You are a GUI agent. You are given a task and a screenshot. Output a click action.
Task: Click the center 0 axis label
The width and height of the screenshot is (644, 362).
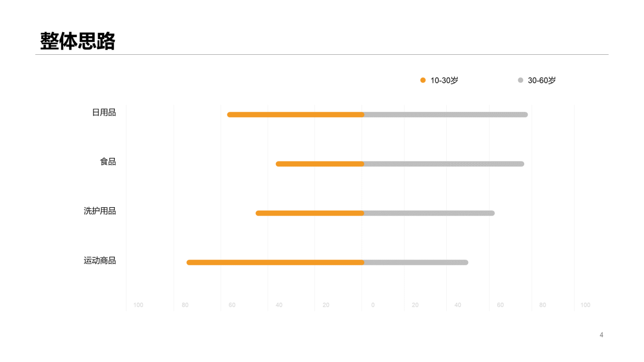click(373, 305)
